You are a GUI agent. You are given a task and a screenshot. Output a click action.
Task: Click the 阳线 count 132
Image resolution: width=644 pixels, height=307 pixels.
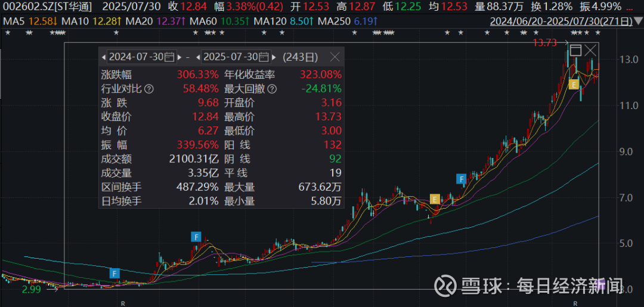click(x=332, y=145)
